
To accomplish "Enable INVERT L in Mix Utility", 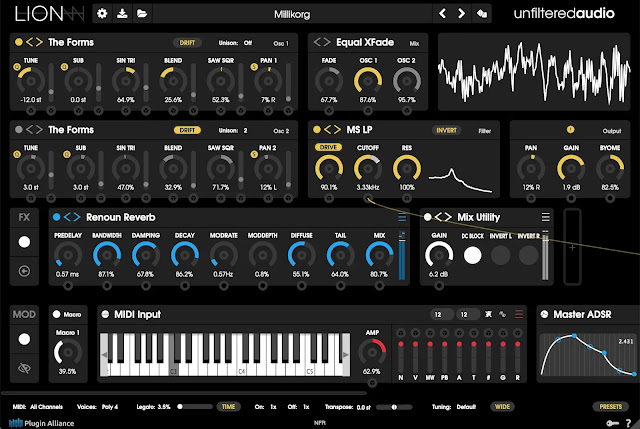I will click(x=500, y=255).
